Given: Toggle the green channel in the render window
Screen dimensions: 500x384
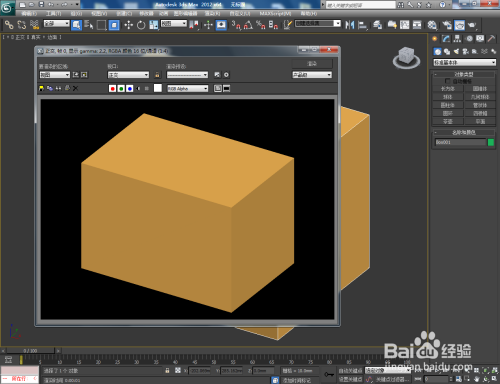Looking at the screenshot, I should pyautogui.click(x=121, y=88).
